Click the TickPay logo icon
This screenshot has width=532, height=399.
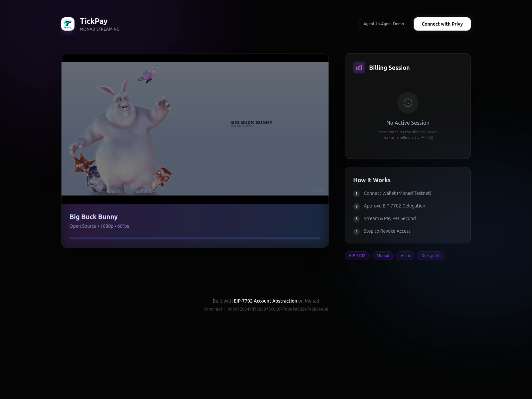coord(68,24)
